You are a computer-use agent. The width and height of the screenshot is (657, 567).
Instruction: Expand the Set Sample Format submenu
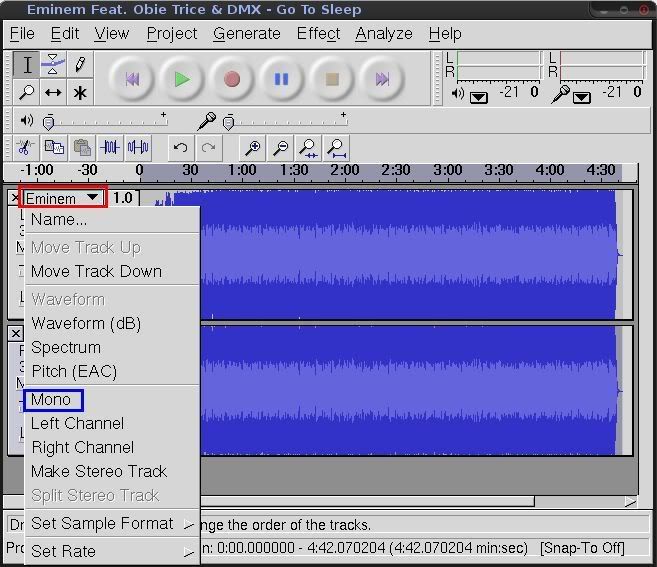102,523
